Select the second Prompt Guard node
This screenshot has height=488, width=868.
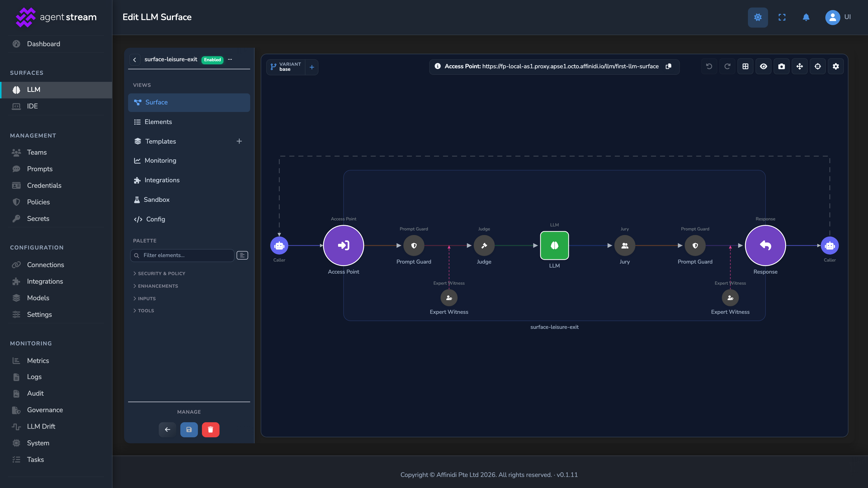[x=695, y=246]
